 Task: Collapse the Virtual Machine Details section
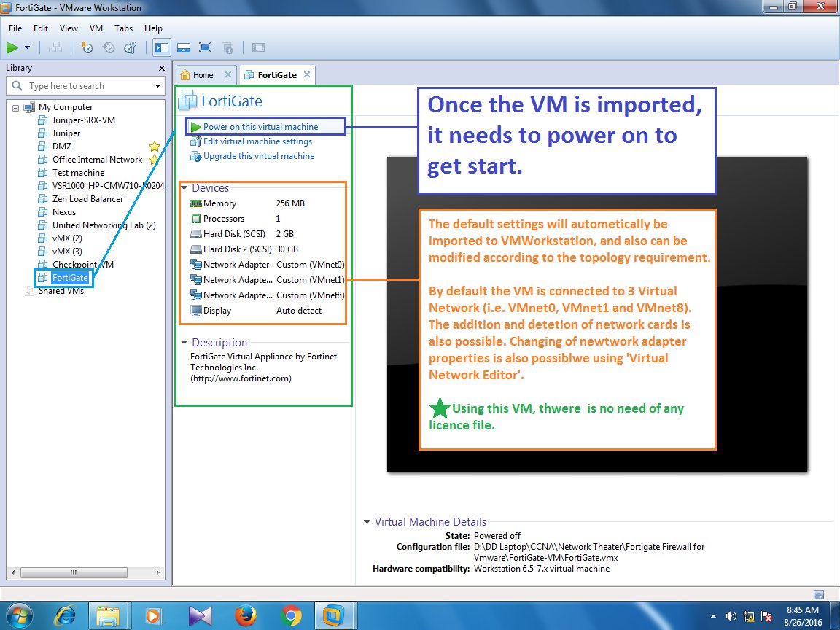click(x=367, y=522)
